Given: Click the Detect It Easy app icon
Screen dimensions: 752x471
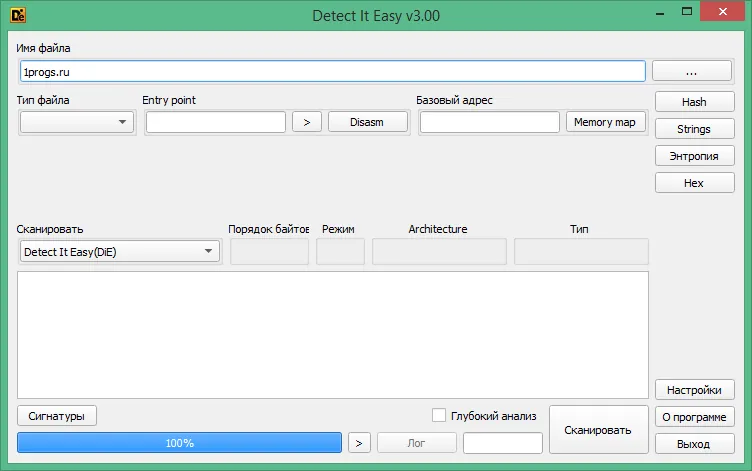Looking at the screenshot, I should coord(18,15).
